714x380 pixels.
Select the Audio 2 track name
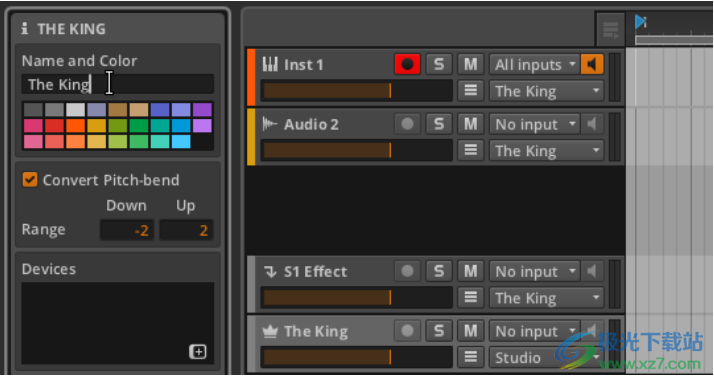[311, 124]
